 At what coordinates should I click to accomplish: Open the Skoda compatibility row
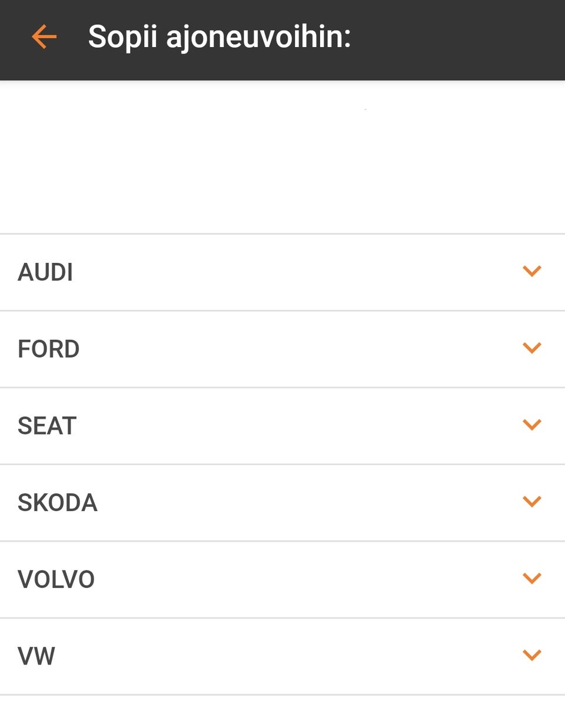[x=282, y=503]
